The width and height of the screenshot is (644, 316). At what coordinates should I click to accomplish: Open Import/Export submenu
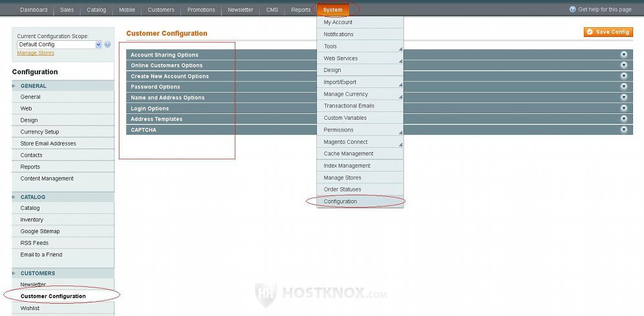click(x=360, y=82)
